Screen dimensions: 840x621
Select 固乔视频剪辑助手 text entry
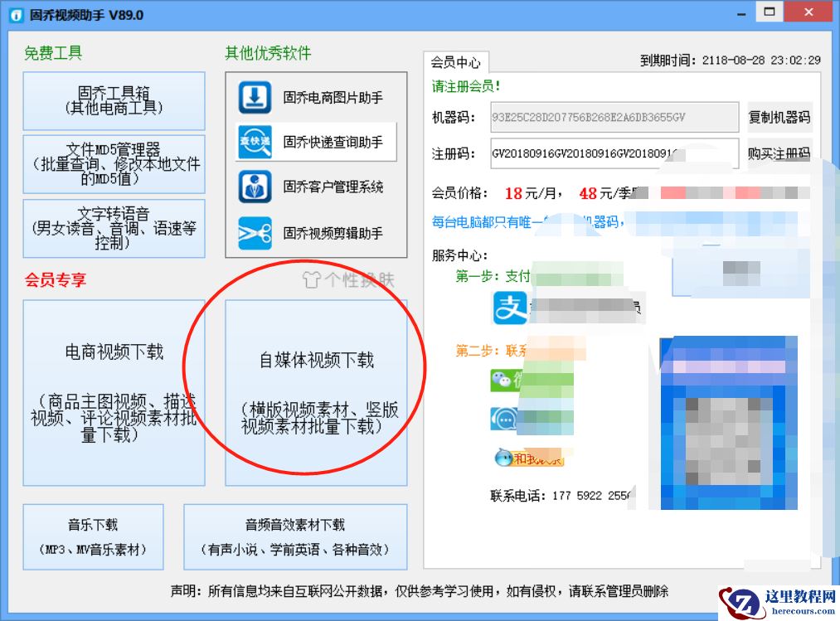point(333,234)
